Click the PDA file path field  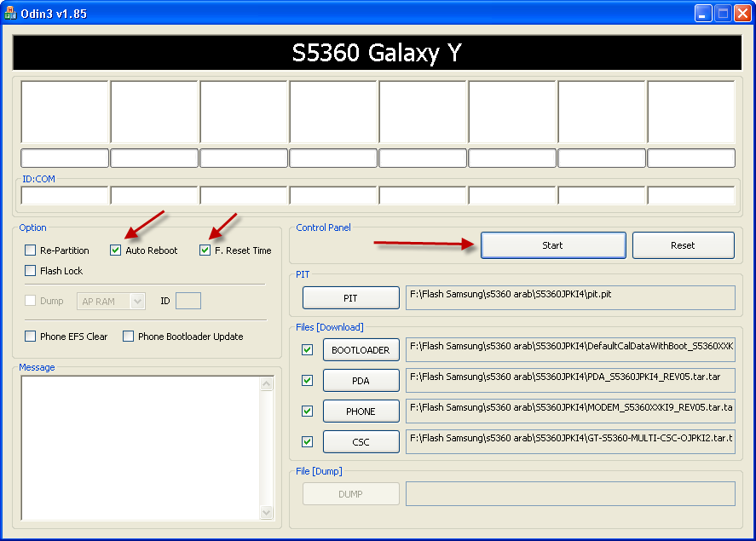[x=570, y=381]
